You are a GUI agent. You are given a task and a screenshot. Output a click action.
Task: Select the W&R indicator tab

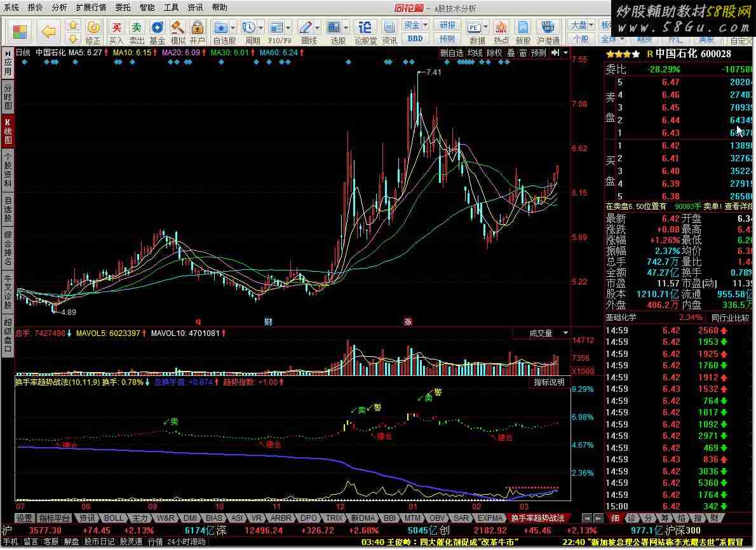(165, 518)
